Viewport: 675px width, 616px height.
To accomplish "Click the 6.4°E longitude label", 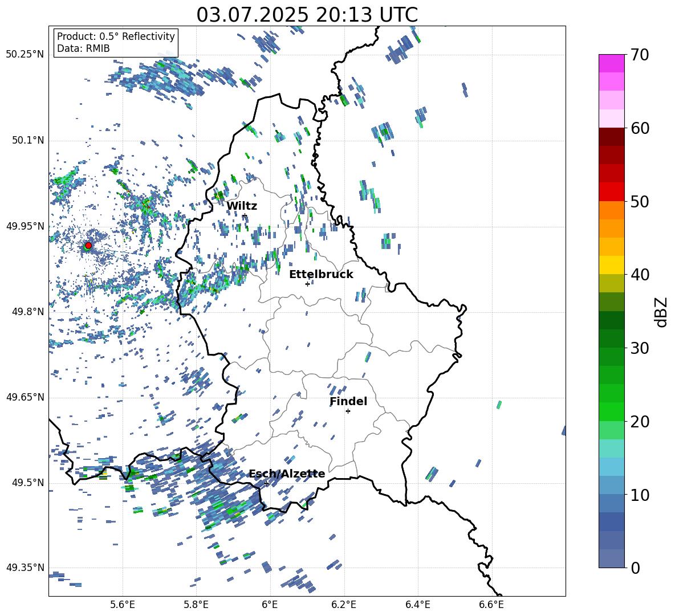I will 417,605.
